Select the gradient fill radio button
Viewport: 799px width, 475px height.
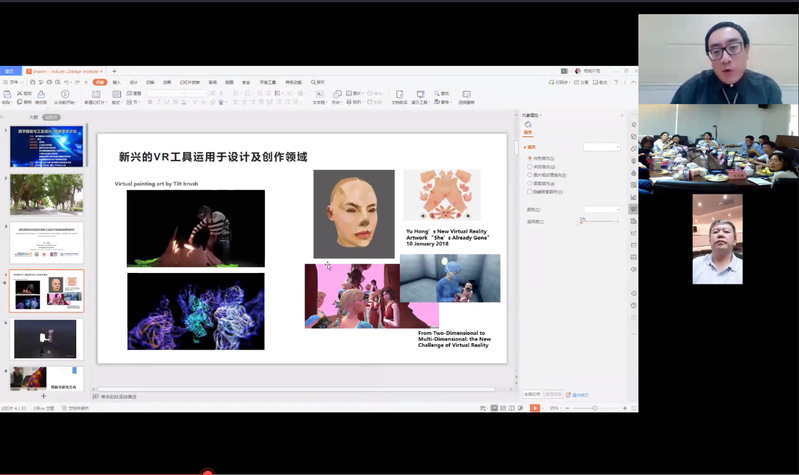pos(530,167)
